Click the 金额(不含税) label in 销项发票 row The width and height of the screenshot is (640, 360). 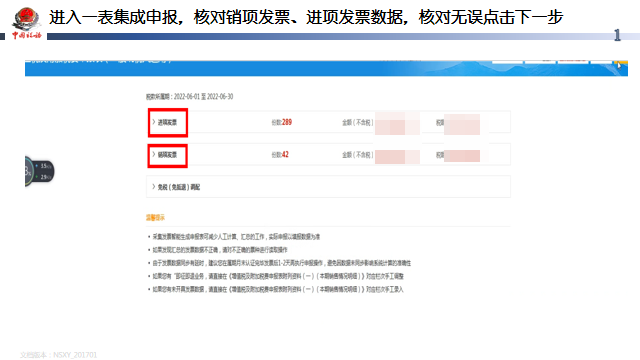pos(357,155)
